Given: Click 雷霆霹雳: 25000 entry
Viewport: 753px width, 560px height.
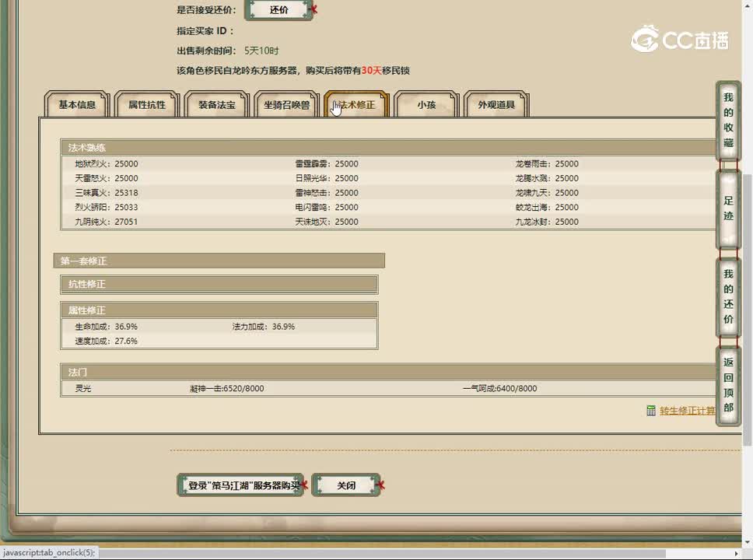Looking at the screenshot, I should pyautogui.click(x=327, y=164).
